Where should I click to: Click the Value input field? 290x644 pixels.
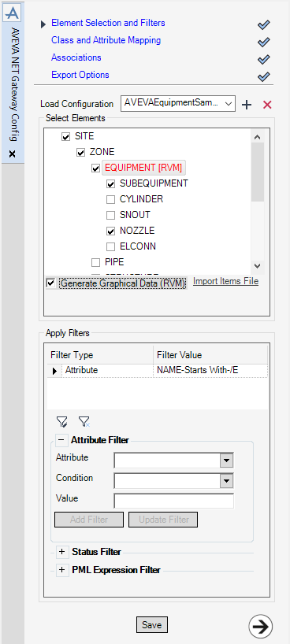click(173, 501)
